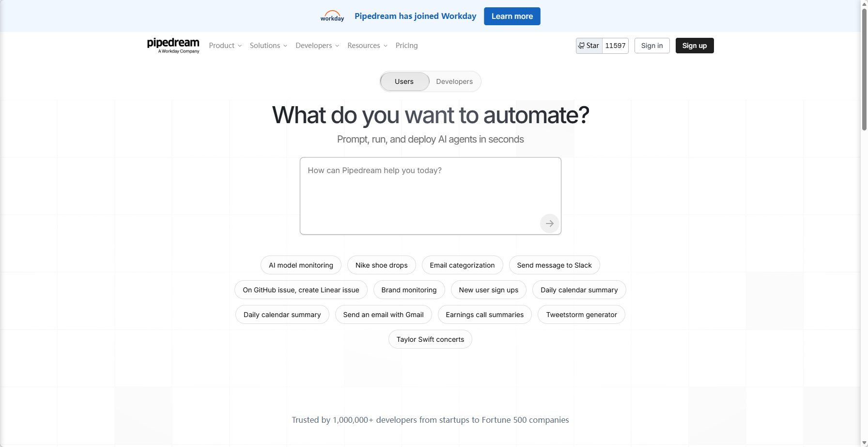Click the Learn more button
This screenshot has height=447, width=868.
tap(512, 16)
